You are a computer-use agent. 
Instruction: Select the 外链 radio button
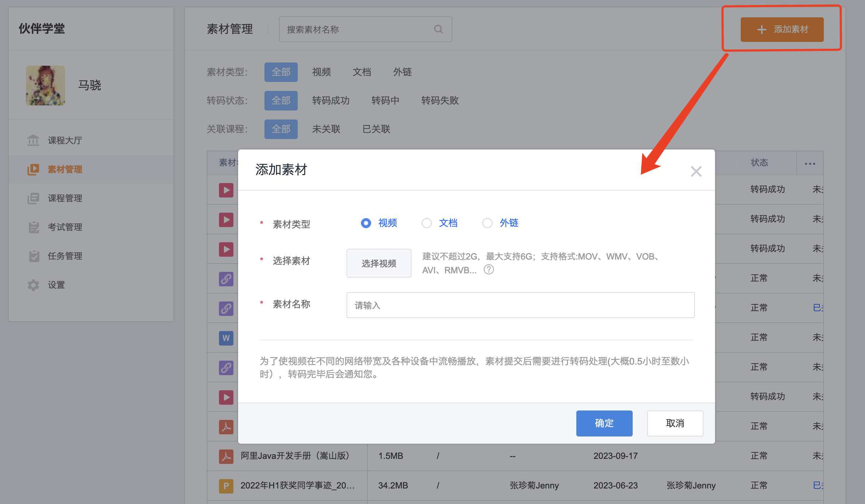click(487, 223)
